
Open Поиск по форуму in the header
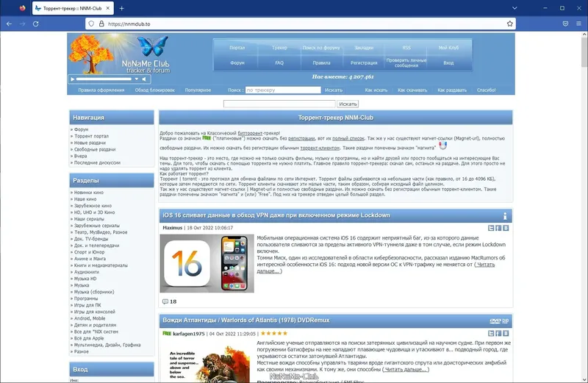click(x=321, y=48)
